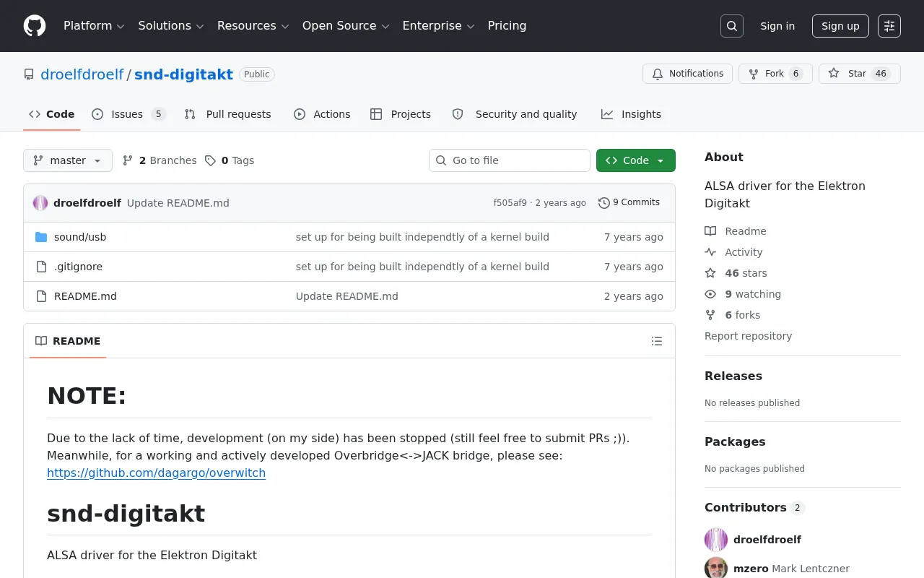Expand the Open Source menu

pos(346,26)
